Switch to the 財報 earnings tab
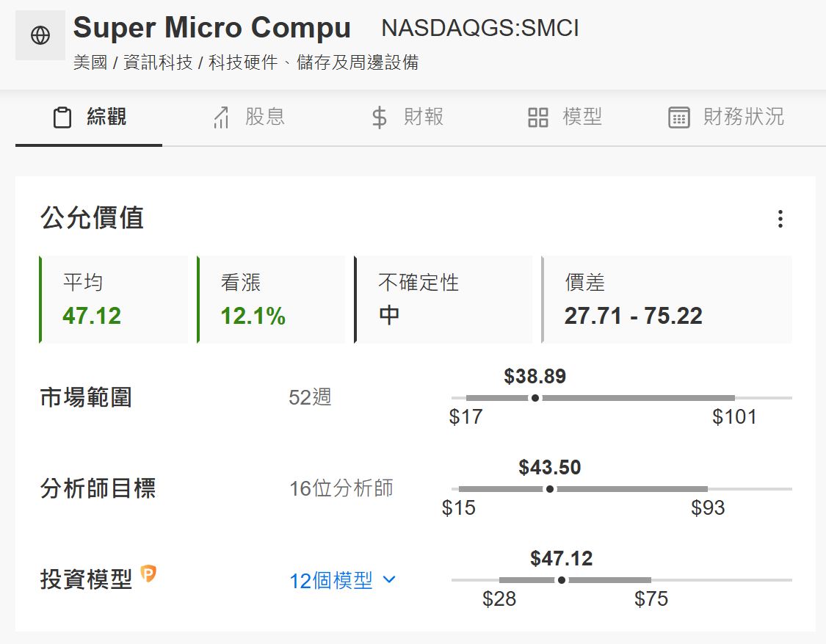 point(407,117)
